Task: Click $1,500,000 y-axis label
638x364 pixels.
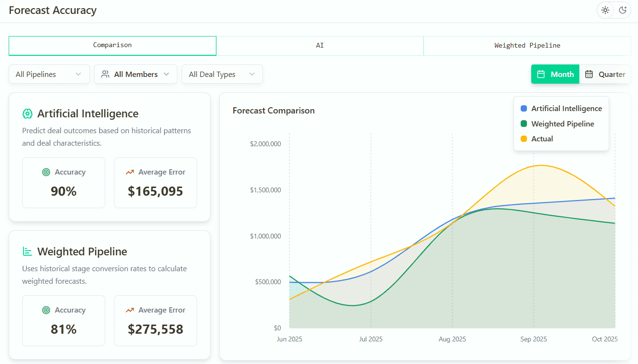Action: (265, 190)
